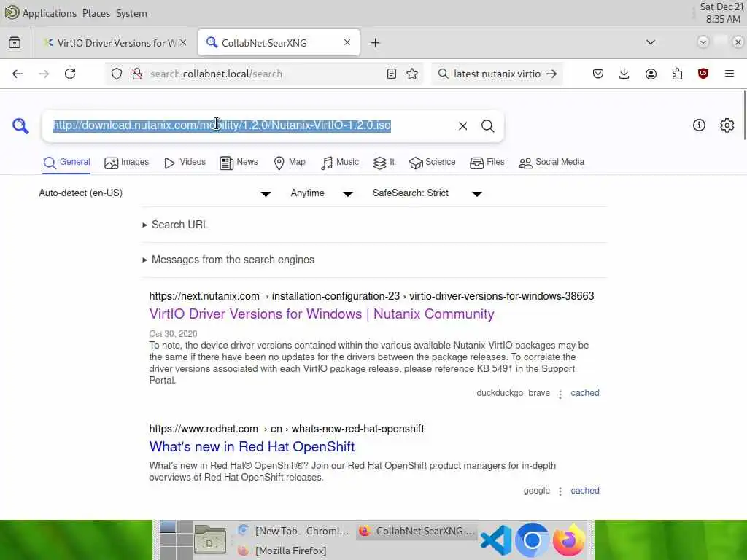This screenshot has width=747, height=560.
Task: Go back with the browser back arrow
Action: pos(18,74)
